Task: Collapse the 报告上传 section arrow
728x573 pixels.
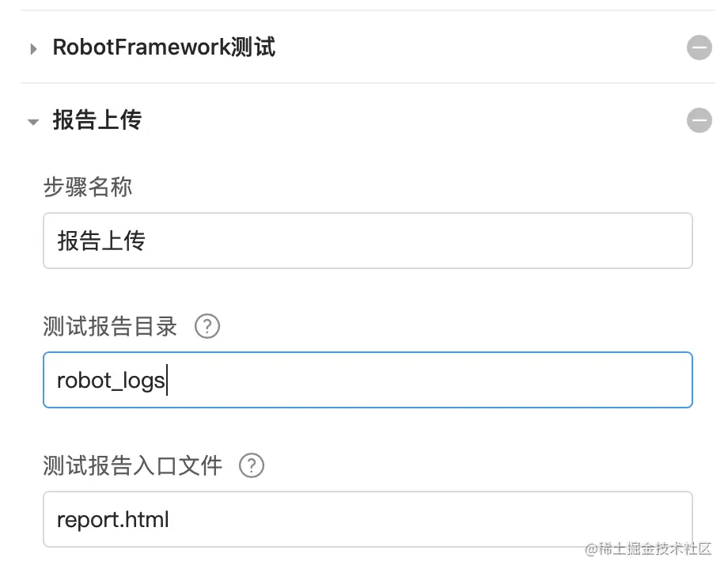Action: point(33,122)
